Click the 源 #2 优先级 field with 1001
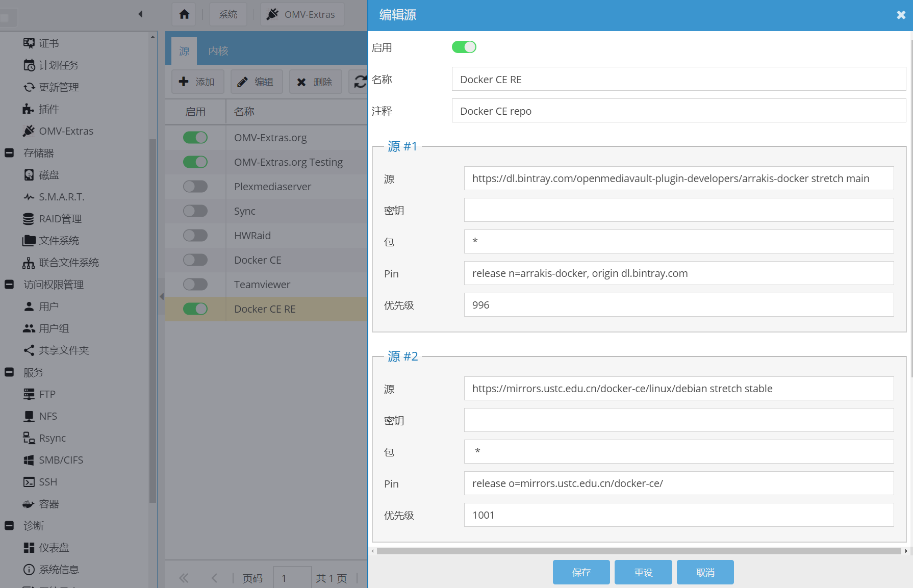 [x=679, y=515]
